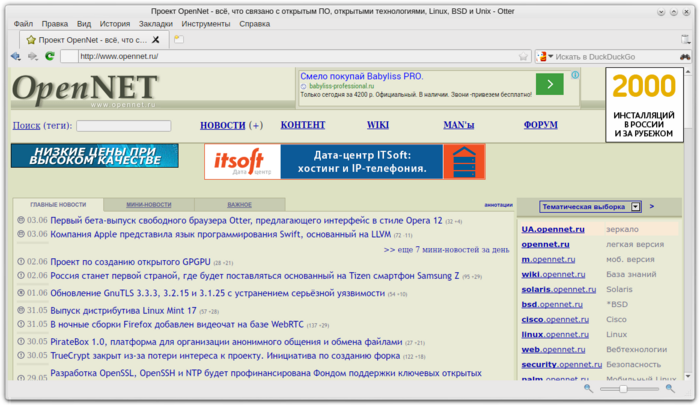700x405 pixels.
Task: Open the Тематическая выборка dropdown
Action: tap(590, 207)
